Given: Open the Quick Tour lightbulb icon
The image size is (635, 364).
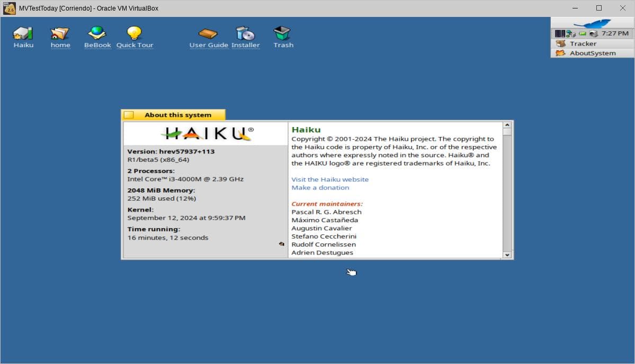Looking at the screenshot, I should 135,33.
